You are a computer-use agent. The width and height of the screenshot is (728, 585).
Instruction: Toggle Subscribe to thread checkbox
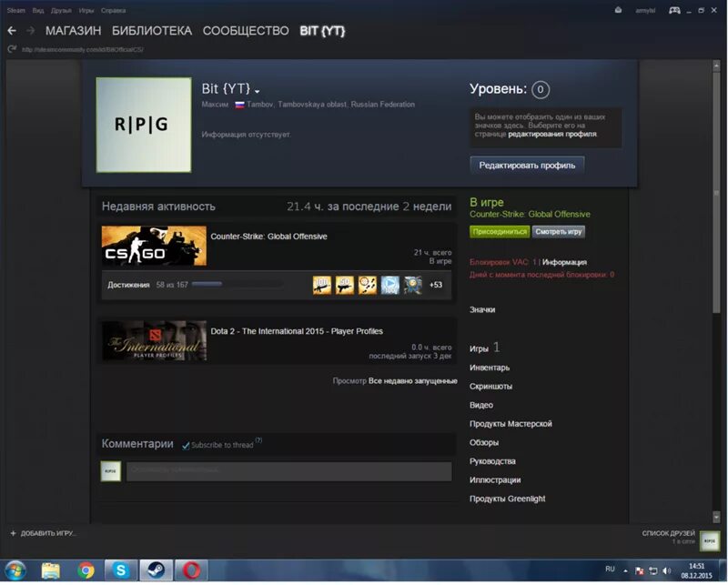pos(186,446)
